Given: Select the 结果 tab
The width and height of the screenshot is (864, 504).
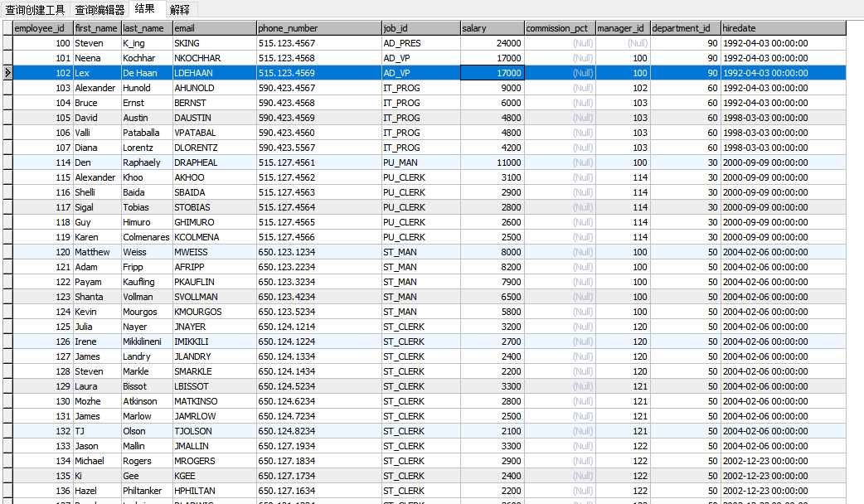Looking at the screenshot, I should pos(145,8).
